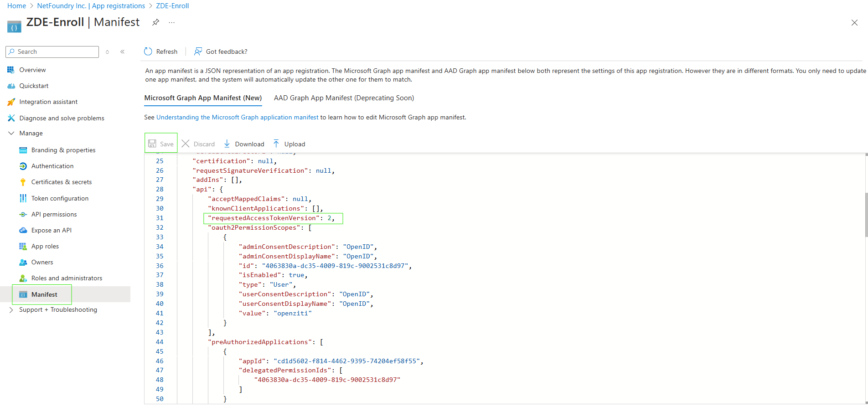Click the Certificates & secrets key icon
This screenshot has width=868, height=407.
pyautogui.click(x=23, y=182)
